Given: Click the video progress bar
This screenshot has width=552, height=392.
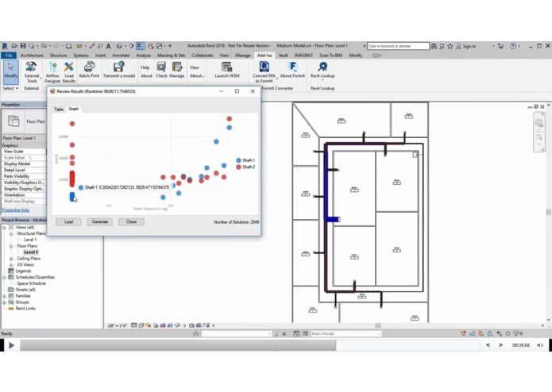Looking at the screenshot, I should (249, 345).
